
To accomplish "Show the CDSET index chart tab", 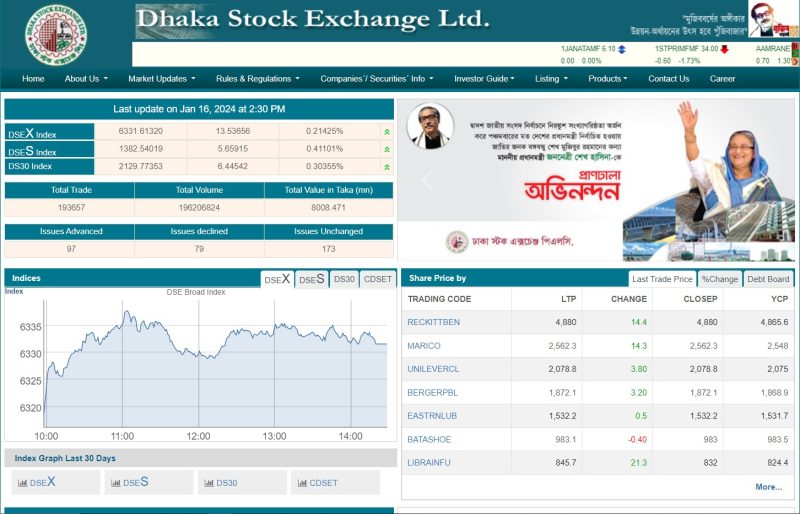I will 377,279.
